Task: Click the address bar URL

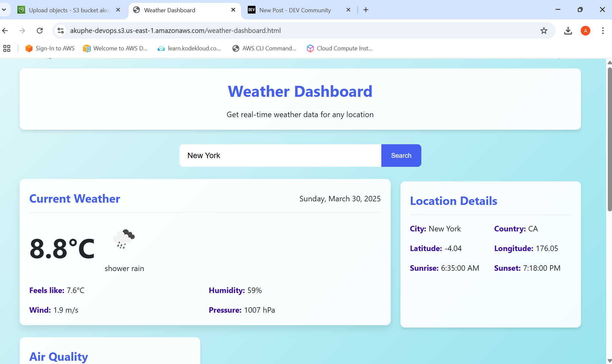Action: (175, 31)
